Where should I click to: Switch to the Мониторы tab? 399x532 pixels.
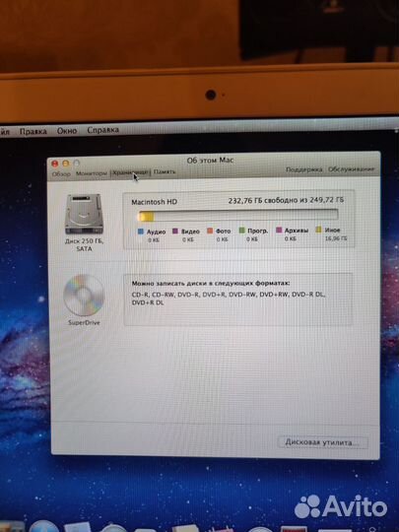92,173
